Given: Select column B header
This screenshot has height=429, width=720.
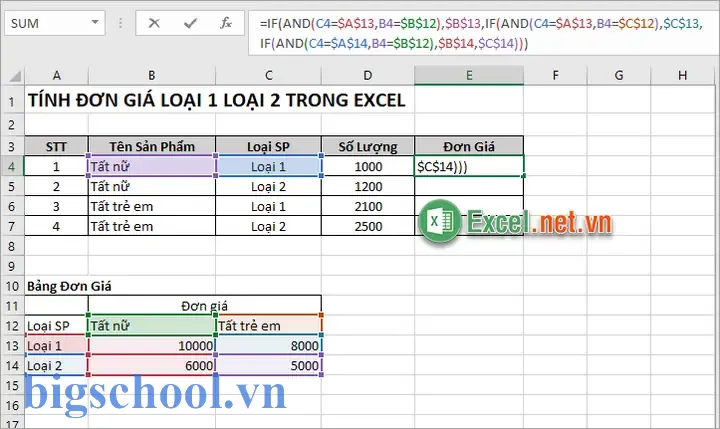Looking at the screenshot, I should point(152,75).
